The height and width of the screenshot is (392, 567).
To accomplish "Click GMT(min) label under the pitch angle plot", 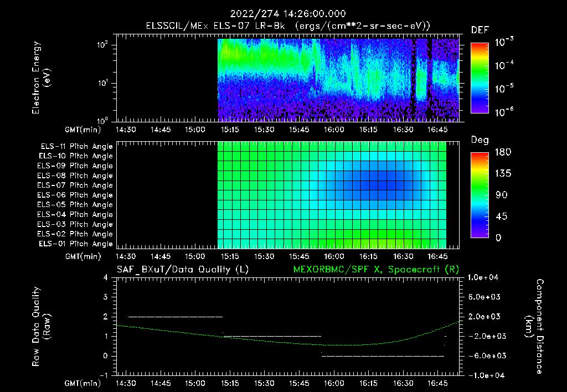I will 83,256.
